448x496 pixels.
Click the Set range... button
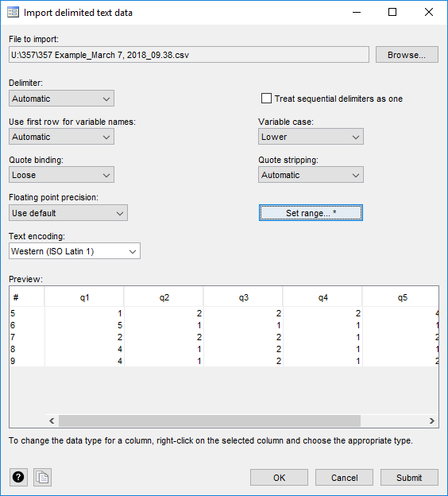tap(311, 213)
